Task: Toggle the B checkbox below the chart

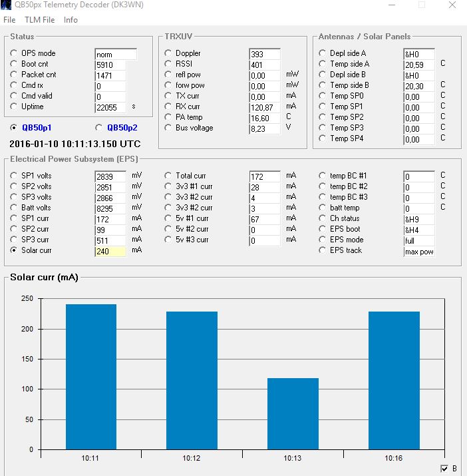Action: point(444,469)
